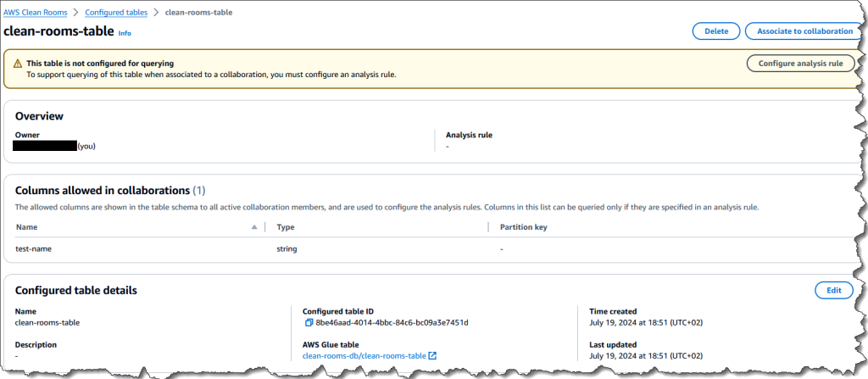Click Configure analysis rule button
Screen dimensions: 868x379
tap(800, 64)
